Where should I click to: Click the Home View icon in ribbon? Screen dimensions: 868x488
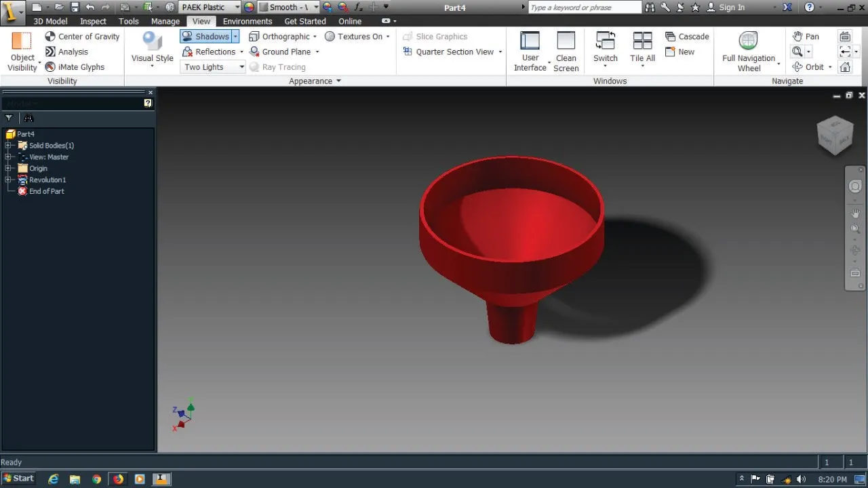click(845, 67)
